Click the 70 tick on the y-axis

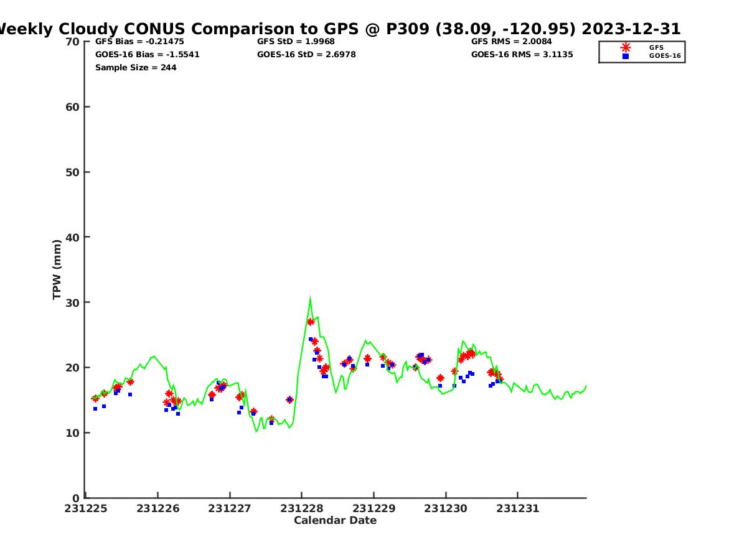pyautogui.click(x=73, y=42)
